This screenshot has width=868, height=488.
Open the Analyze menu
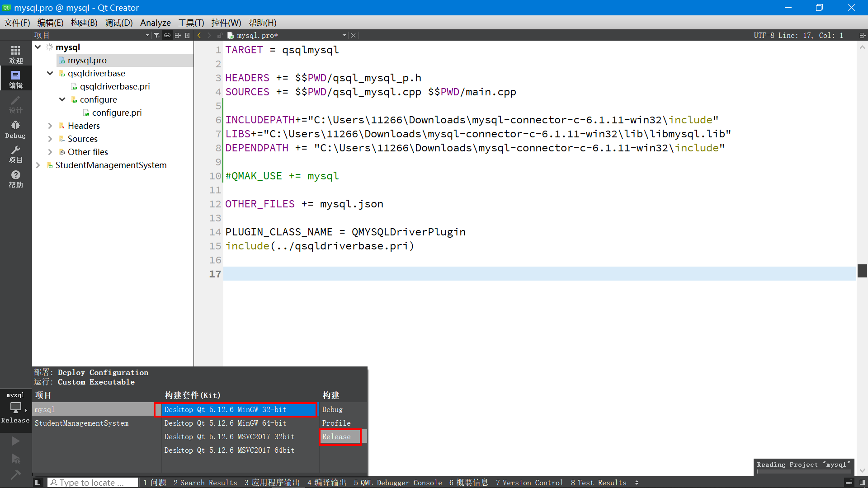(155, 23)
